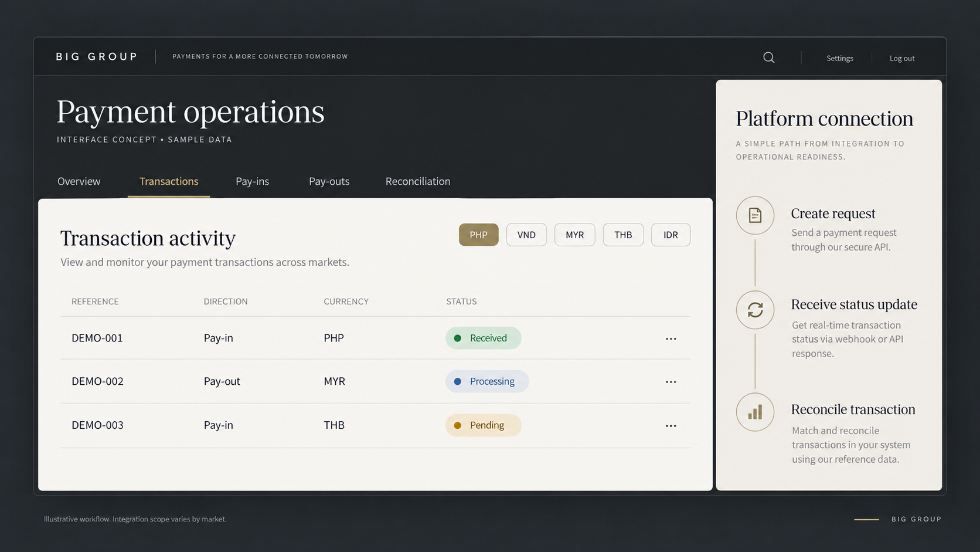Viewport: 980px width, 552px height.
Task: Open Settings in the top bar
Action: click(839, 58)
